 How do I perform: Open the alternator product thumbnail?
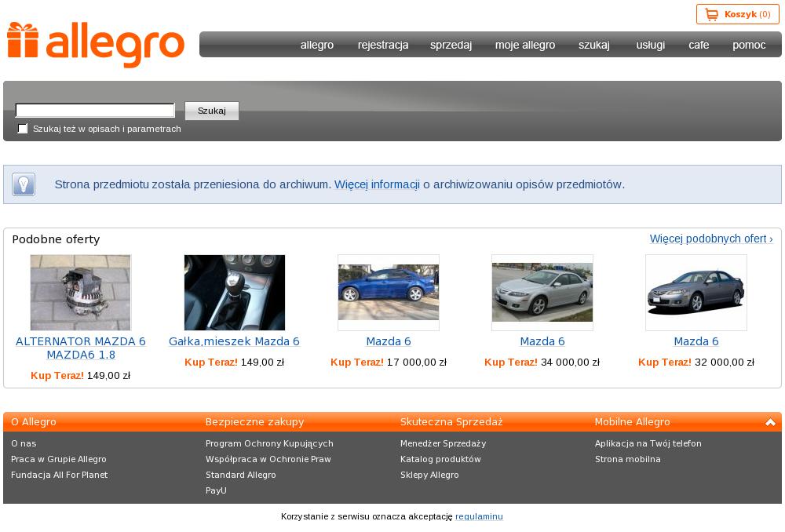point(81,292)
